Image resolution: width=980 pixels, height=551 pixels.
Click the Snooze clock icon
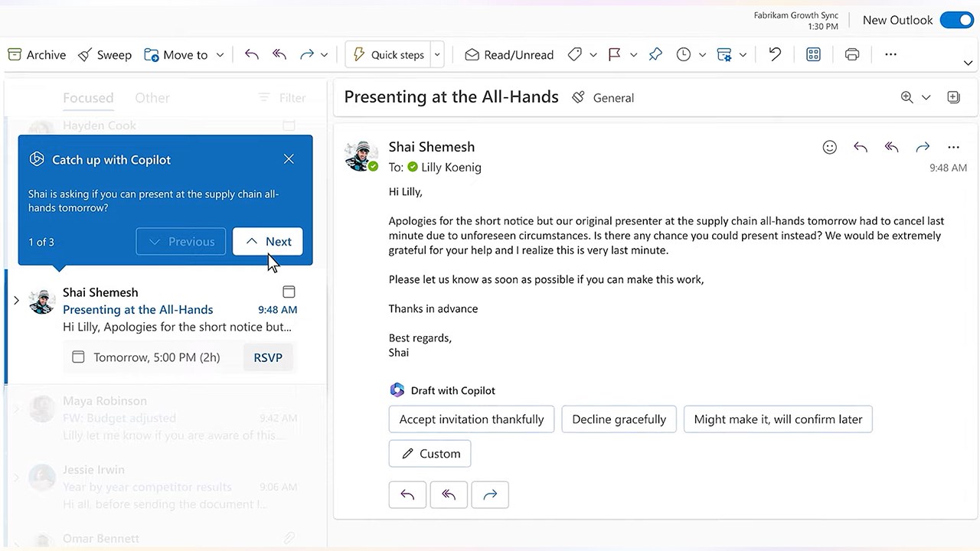coord(684,54)
